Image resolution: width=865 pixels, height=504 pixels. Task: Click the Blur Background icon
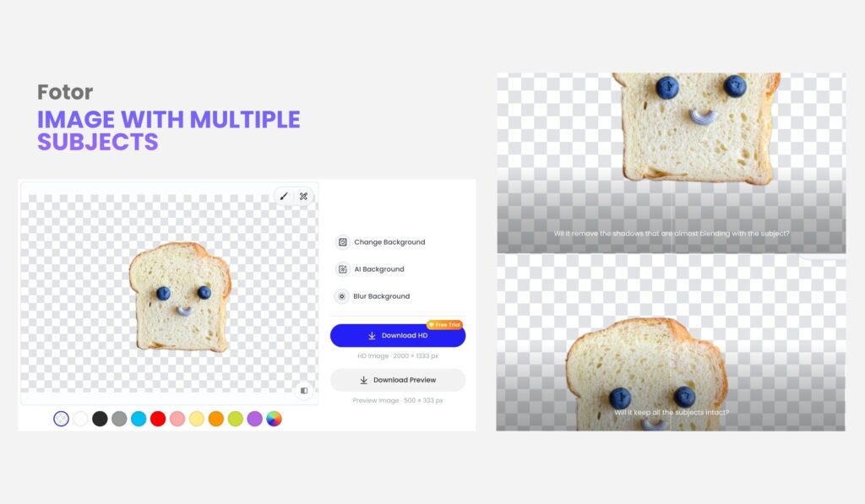(x=342, y=296)
